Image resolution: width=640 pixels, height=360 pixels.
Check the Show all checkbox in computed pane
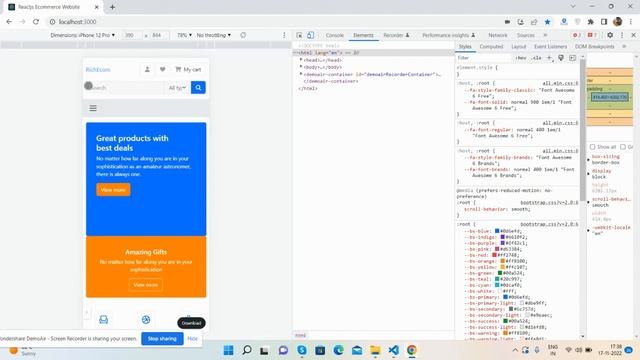coord(592,147)
